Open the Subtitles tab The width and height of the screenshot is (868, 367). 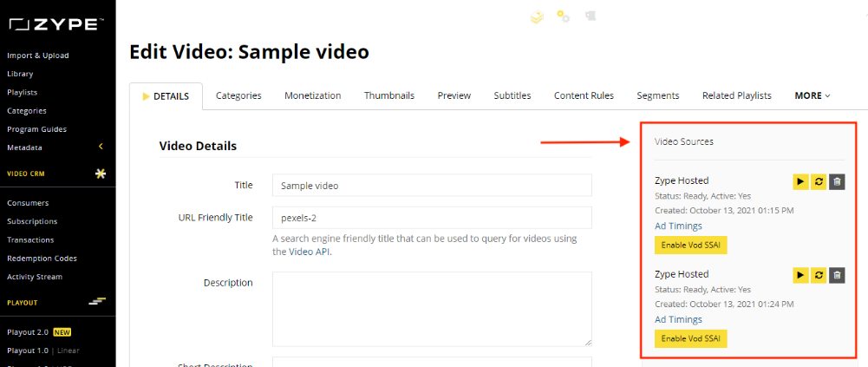[x=512, y=95]
